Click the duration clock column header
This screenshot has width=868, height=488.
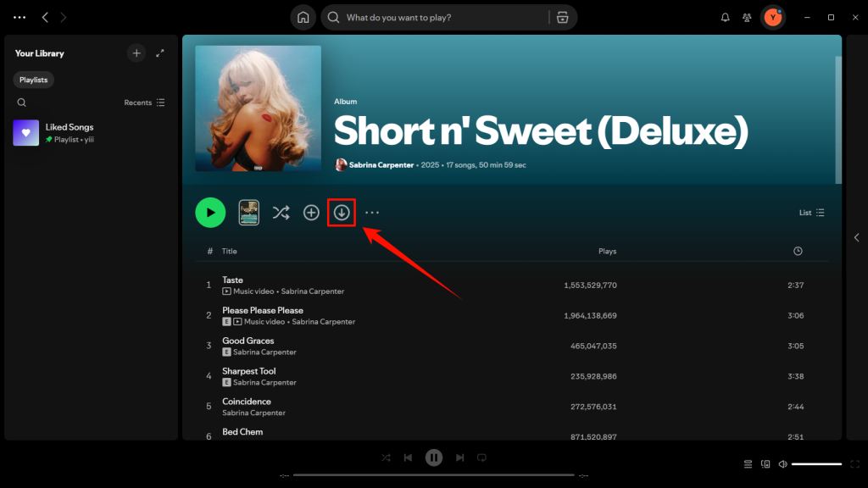point(798,251)
